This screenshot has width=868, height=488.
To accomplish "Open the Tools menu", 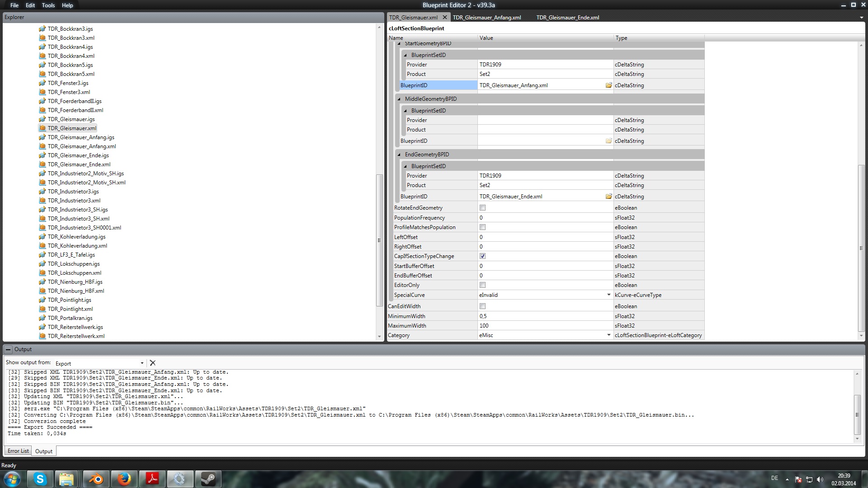I will click(48, 5).
